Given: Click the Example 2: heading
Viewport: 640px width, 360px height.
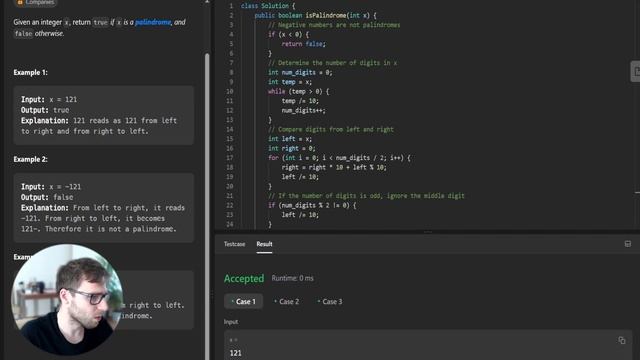Looking at the screenshot, I should [30, 160].
